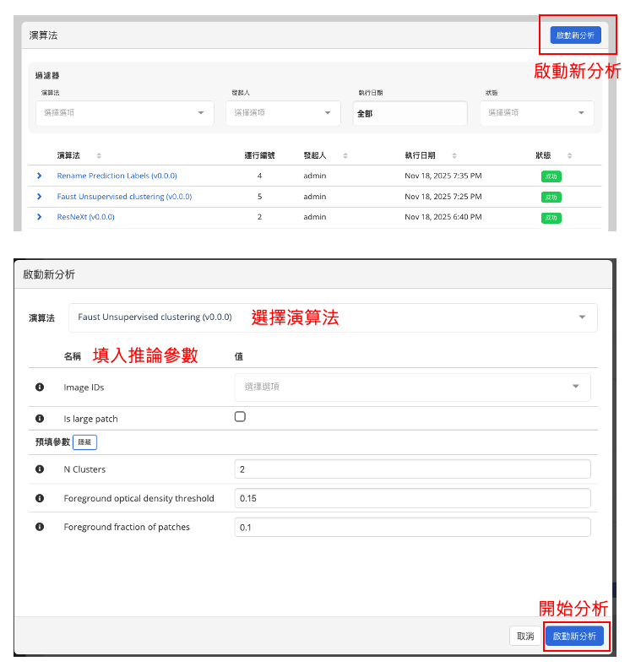Viewport: 641px width, 672px height.
Task: Click info icon for Foreground fraction of patches
Action: (x=39, y=527)
